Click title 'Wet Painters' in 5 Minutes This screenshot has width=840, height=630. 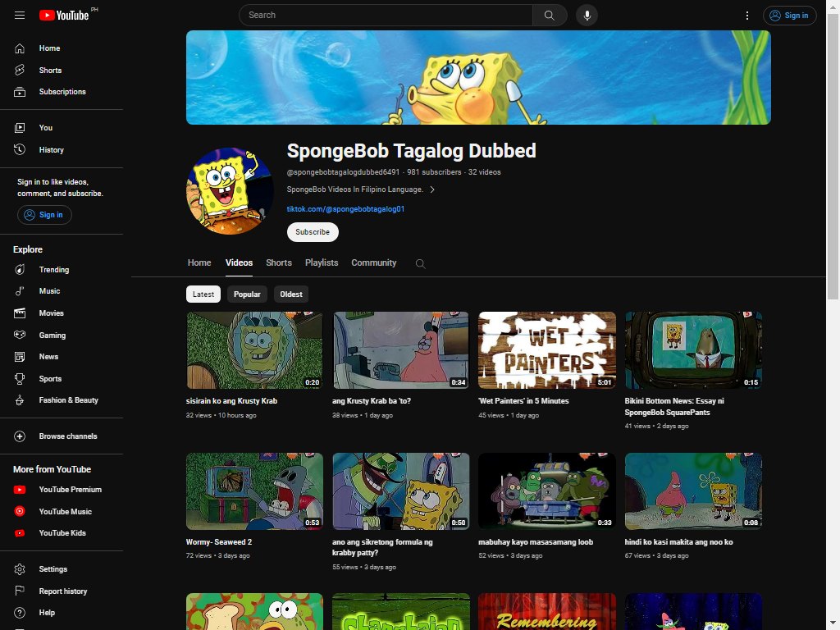click(x=523, y=400)
